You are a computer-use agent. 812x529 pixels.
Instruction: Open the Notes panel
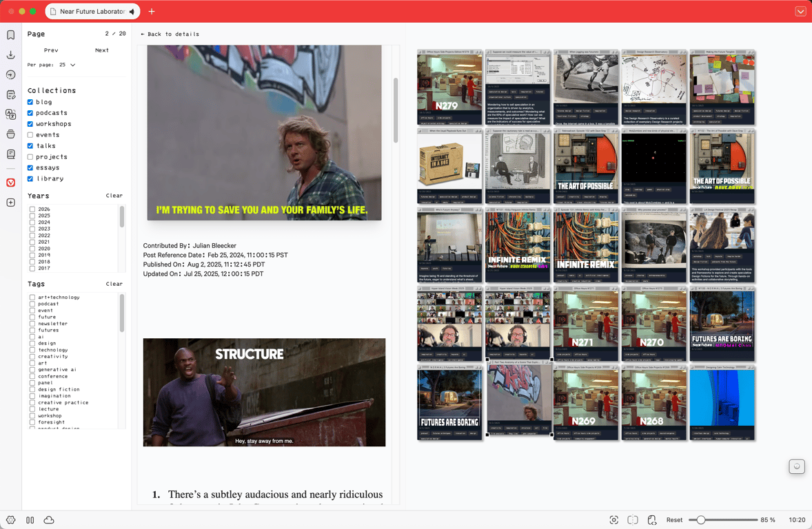pos(10,95)
